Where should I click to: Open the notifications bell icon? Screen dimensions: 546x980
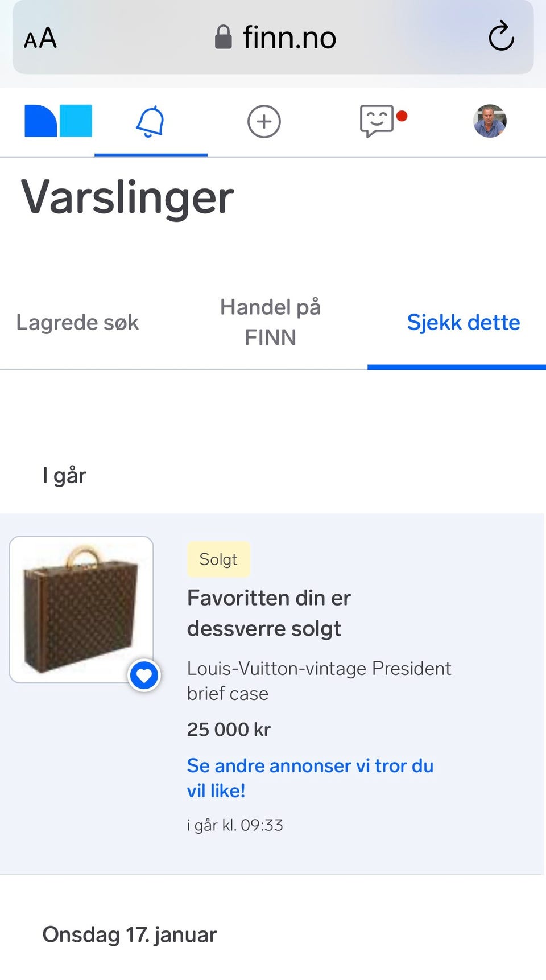151,121
